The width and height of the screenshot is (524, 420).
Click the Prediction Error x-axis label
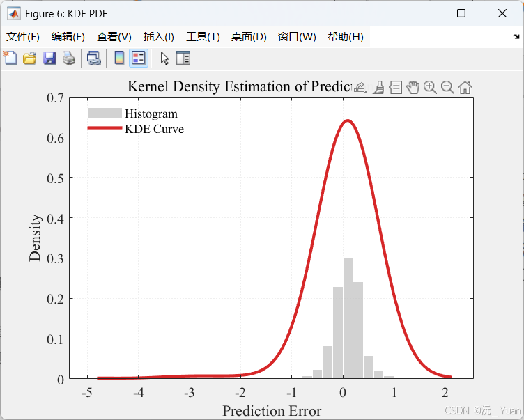272,411
